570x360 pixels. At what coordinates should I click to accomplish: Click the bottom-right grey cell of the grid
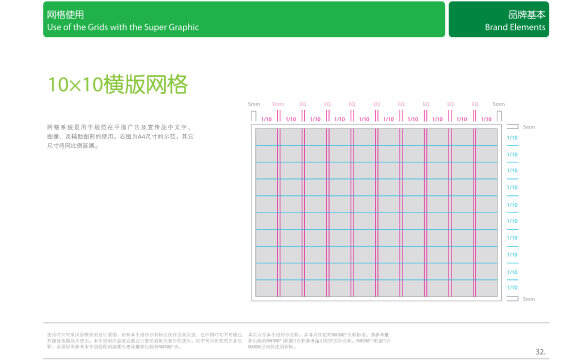(x=487, y=288)
